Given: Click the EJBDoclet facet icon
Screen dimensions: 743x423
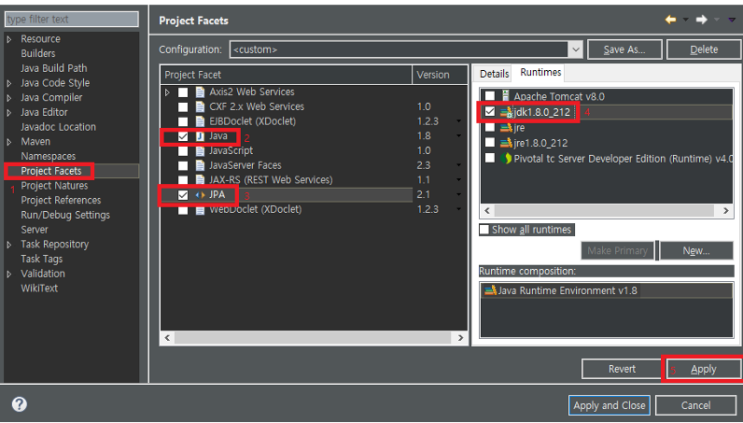Looking at the screenshot, I should 200,121.
